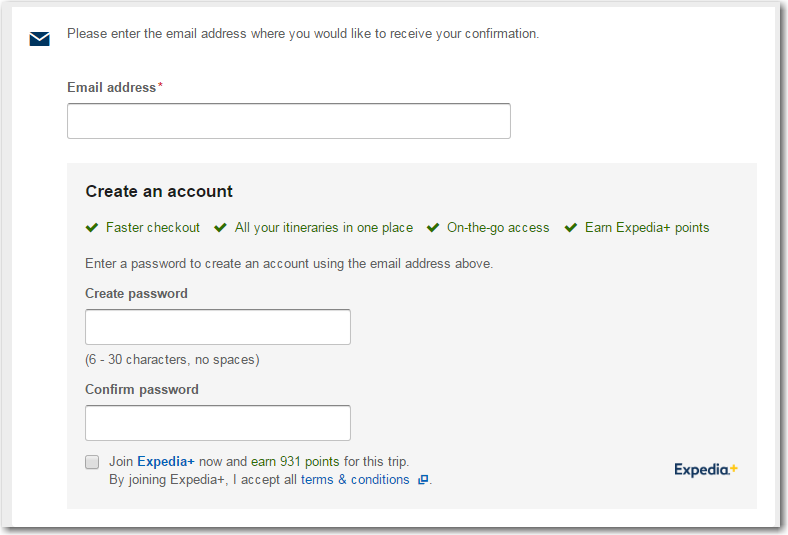Click the checkmark beside All your itineraries
The image size is (788, 535).
coord(220,228)
